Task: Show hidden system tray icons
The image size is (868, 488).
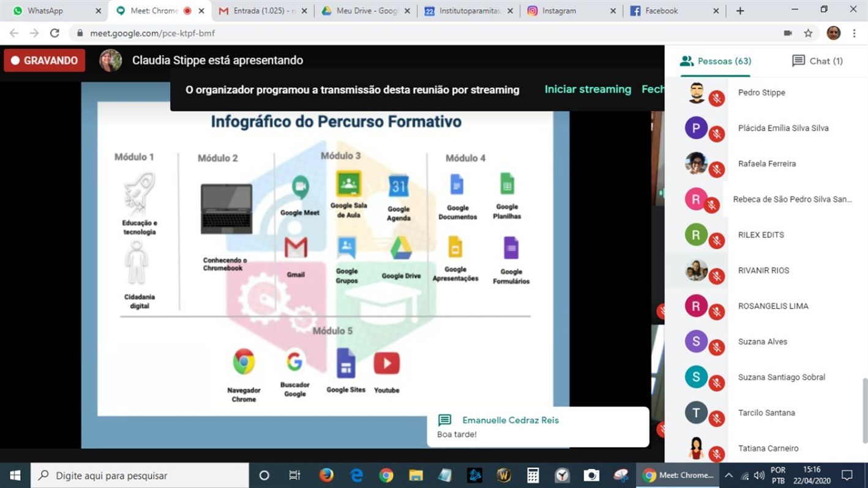Action: pyautogui.click(x=728, y=475)
